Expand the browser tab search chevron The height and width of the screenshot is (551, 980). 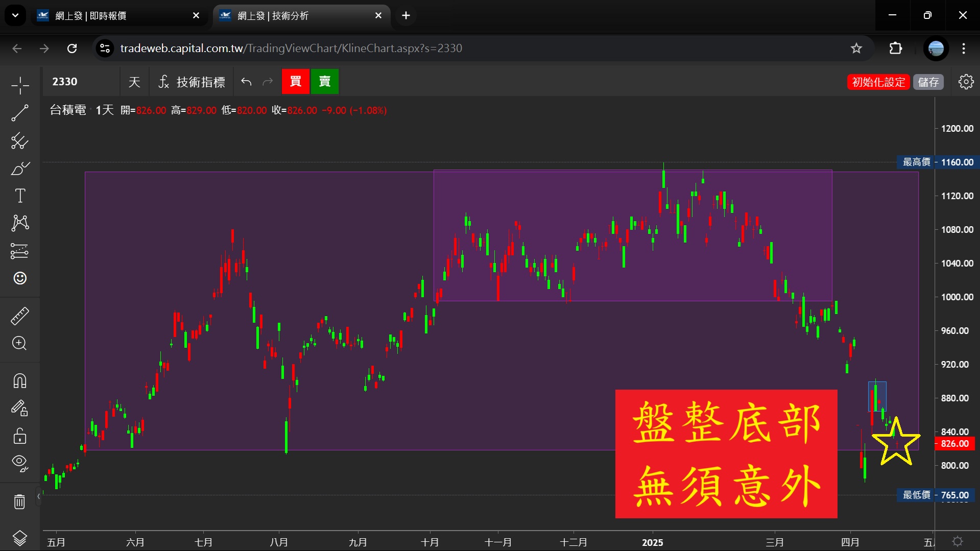(15, 15)
